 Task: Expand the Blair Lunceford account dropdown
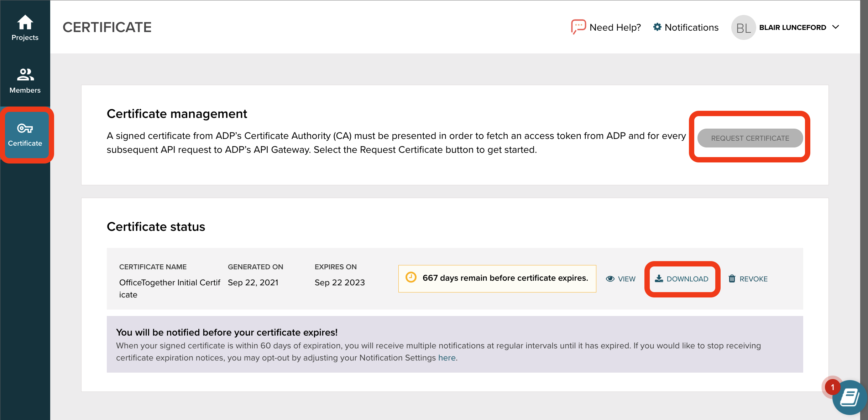tap(836, 27)
